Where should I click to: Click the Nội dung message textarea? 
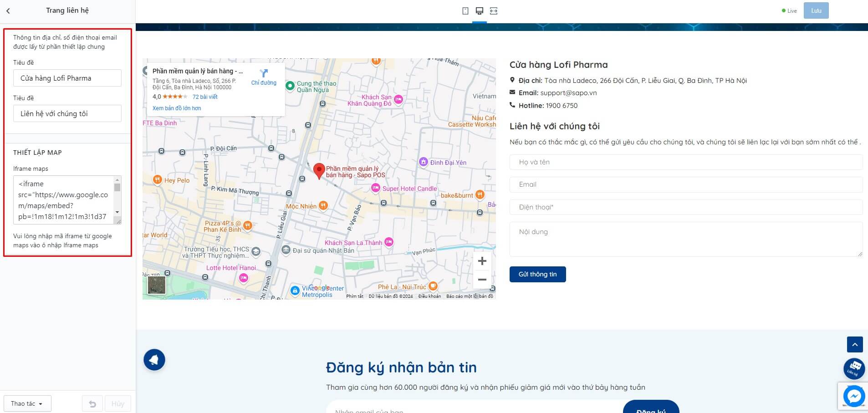(686, 239)
